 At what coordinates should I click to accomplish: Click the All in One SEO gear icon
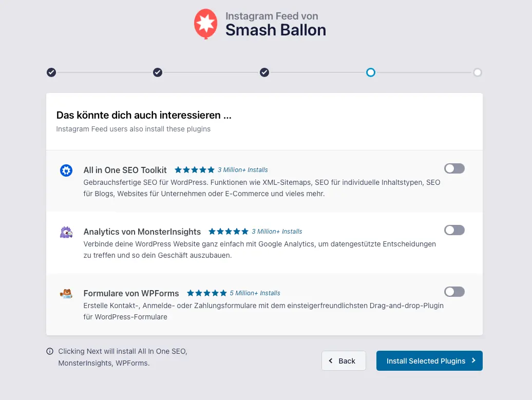tap(66, 170)
